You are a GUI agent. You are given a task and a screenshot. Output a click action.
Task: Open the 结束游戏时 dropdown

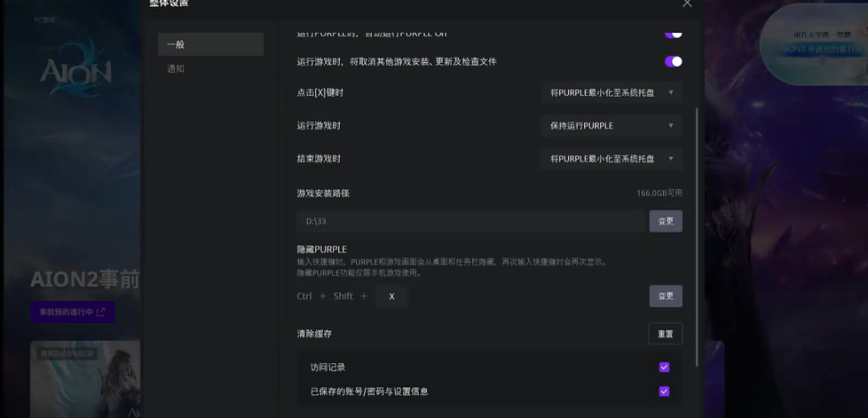tap(611, 159)
